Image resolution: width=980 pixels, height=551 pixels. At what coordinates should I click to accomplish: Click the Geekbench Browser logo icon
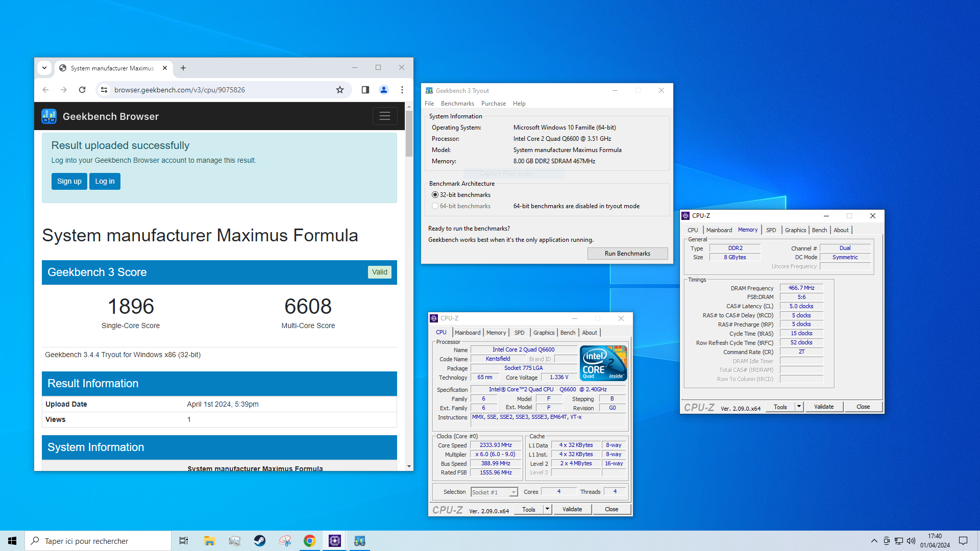pos(49,116)
